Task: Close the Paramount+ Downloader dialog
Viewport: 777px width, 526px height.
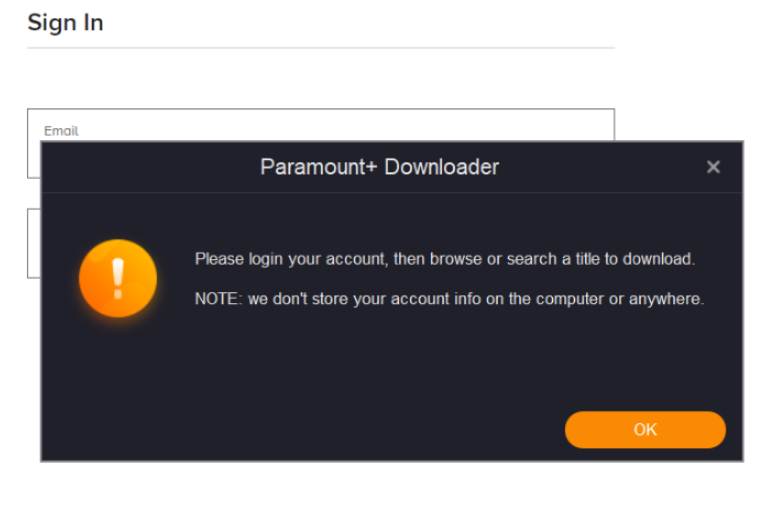Action: [713, 167]
